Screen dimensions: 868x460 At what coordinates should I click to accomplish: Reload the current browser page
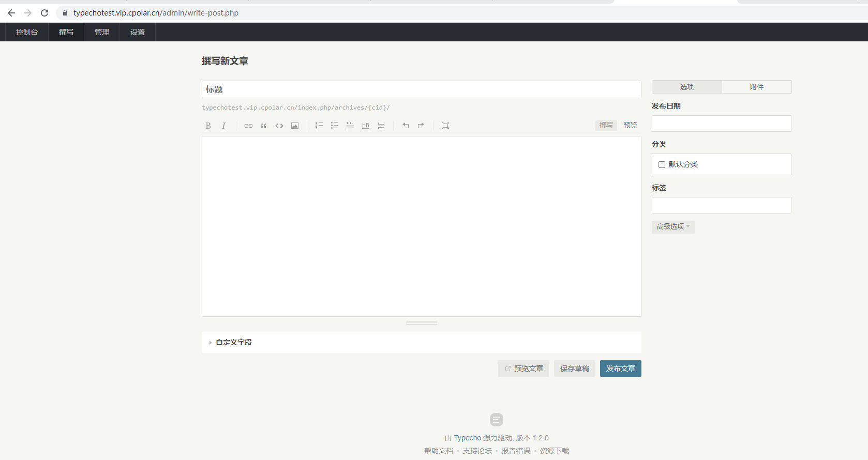click(x=44, y=13)
